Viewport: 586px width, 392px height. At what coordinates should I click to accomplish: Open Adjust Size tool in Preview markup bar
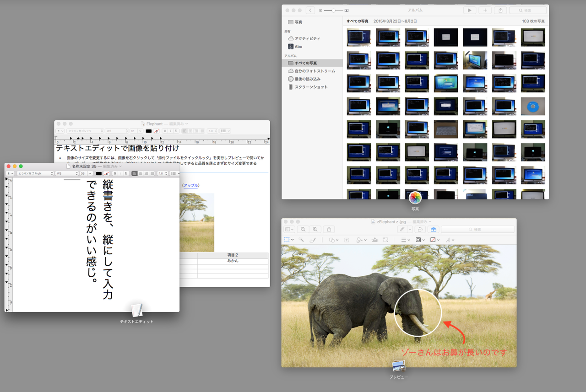point(386,240)
